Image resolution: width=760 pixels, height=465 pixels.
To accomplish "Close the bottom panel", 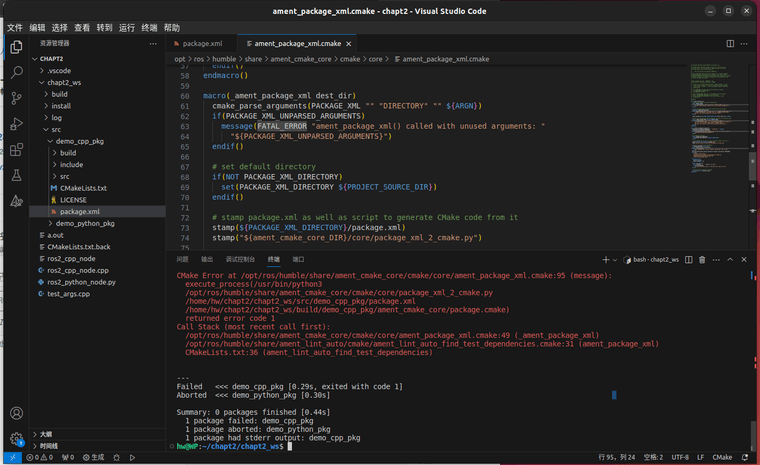I will 744,260.
